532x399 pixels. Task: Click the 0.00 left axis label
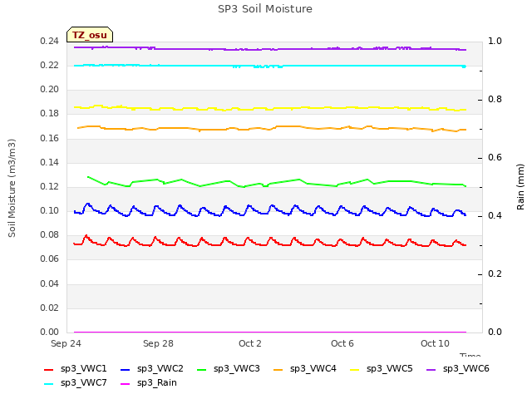pyautogui.click(x=50, y=332)
